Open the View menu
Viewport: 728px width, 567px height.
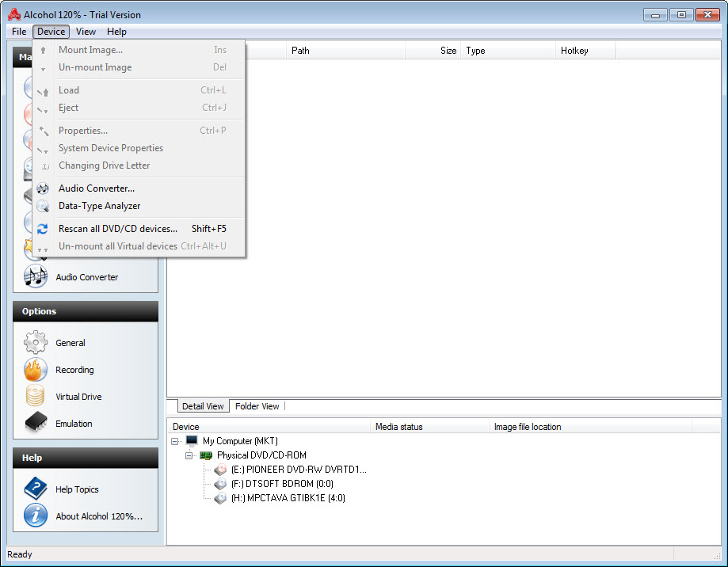86,32
